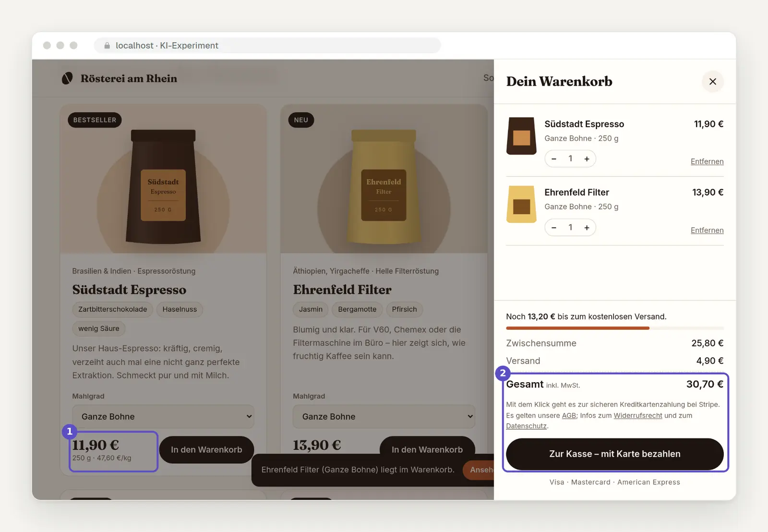Click the Ehrenfeld Filter cart thumbnail

click(521, 204)
